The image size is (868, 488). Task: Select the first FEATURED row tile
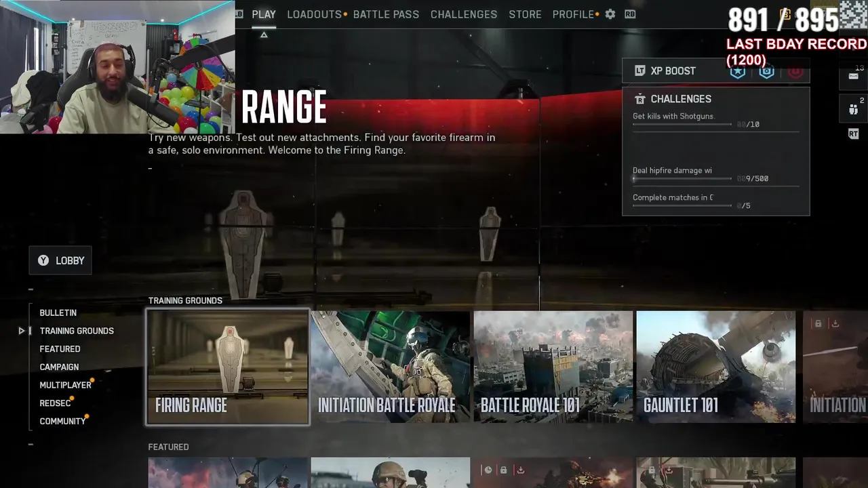[228, 473]
